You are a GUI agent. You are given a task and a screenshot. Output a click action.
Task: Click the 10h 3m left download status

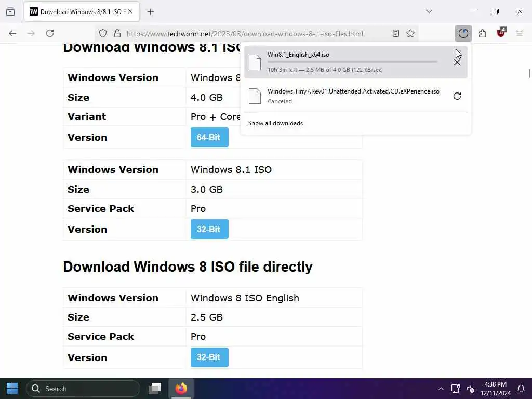pos(325,70)
